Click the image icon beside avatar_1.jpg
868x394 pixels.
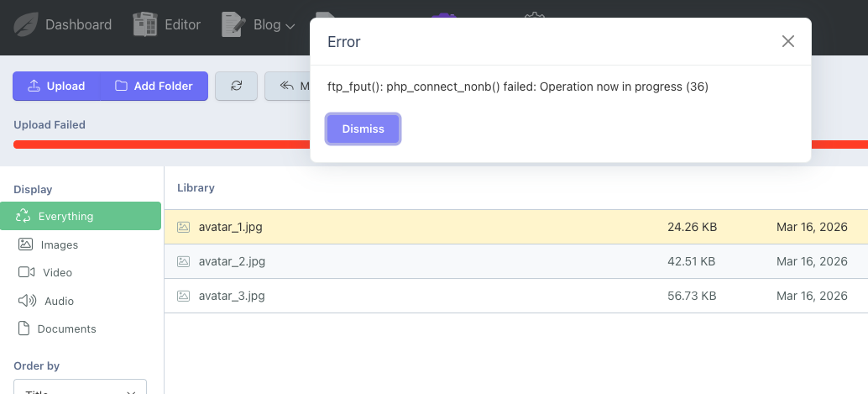[x=183, y=227]
